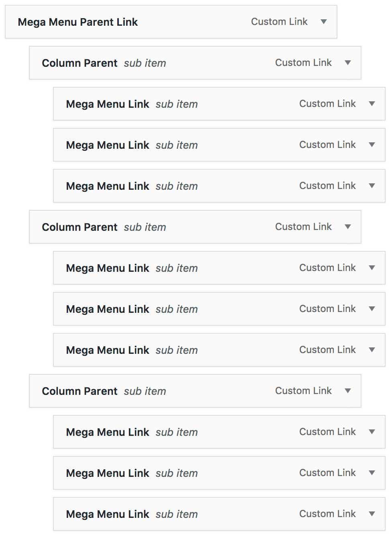This screenshot has width=392, height=542.
Task: Click Custom Link label on last menu item
Action: 327,514
